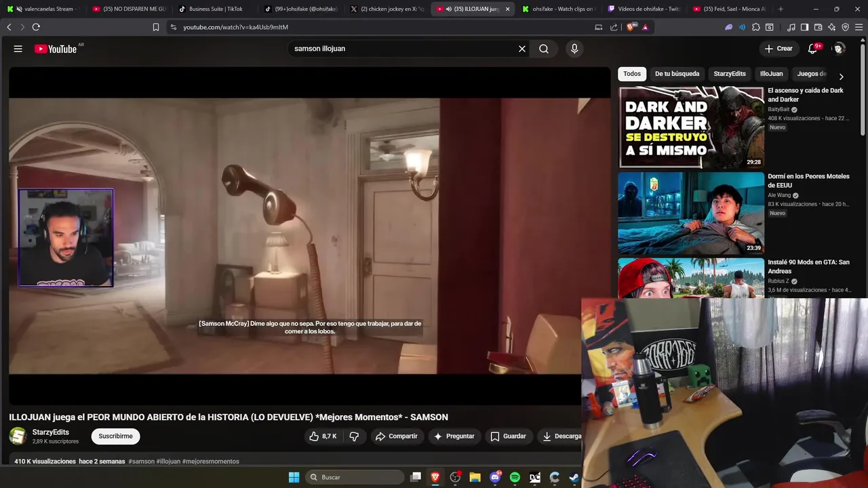Start voice search with the microphone

tap(574, 49)
